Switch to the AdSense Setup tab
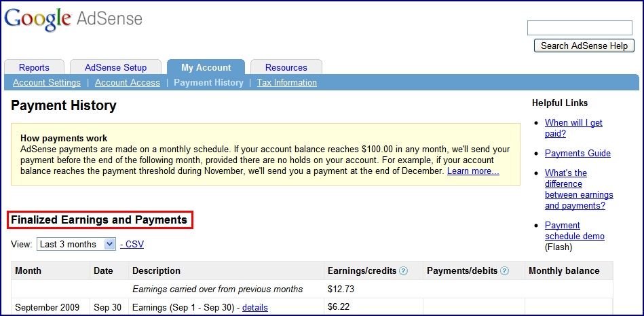Image resolution: width=644 pixels, height=316 pixels. coord(116,67)
